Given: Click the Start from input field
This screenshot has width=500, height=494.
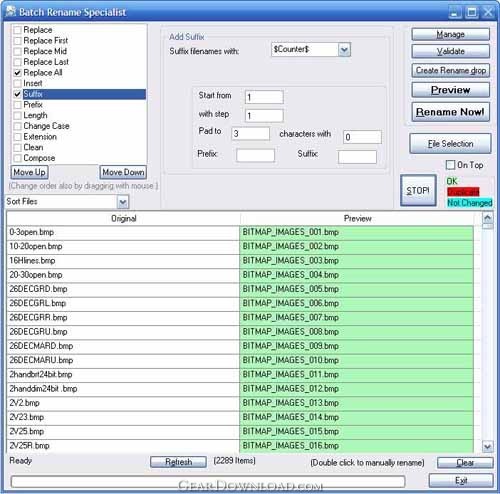Looking at the screenshot, I should click(264, 97).
